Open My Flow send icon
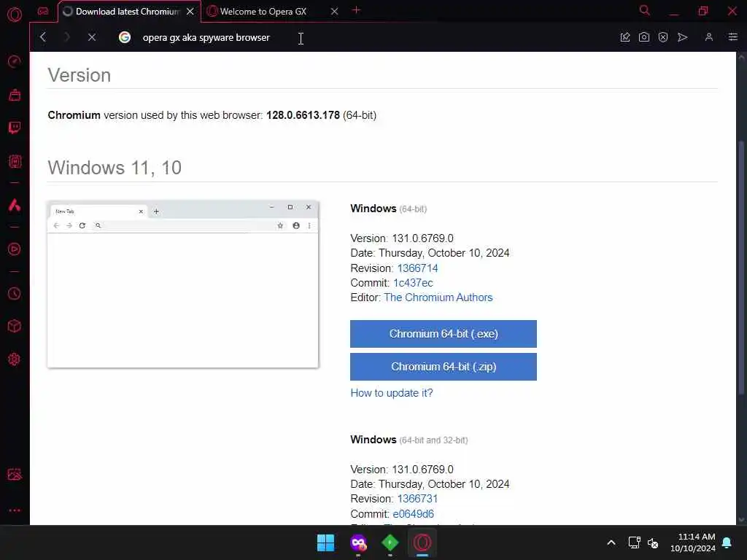This screenshot has height=560, width=747. pos(683,37)
